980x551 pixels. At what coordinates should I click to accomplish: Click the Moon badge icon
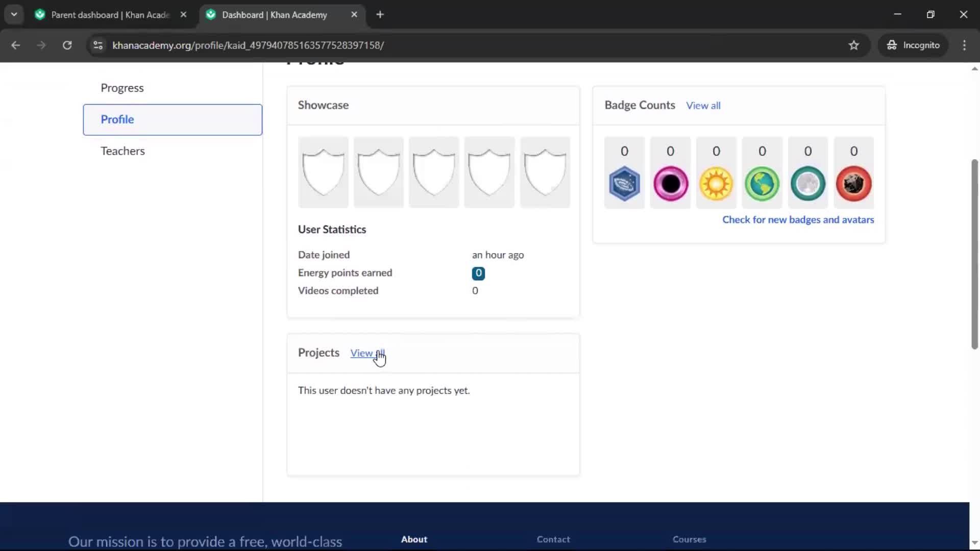[x=807, y=184]
